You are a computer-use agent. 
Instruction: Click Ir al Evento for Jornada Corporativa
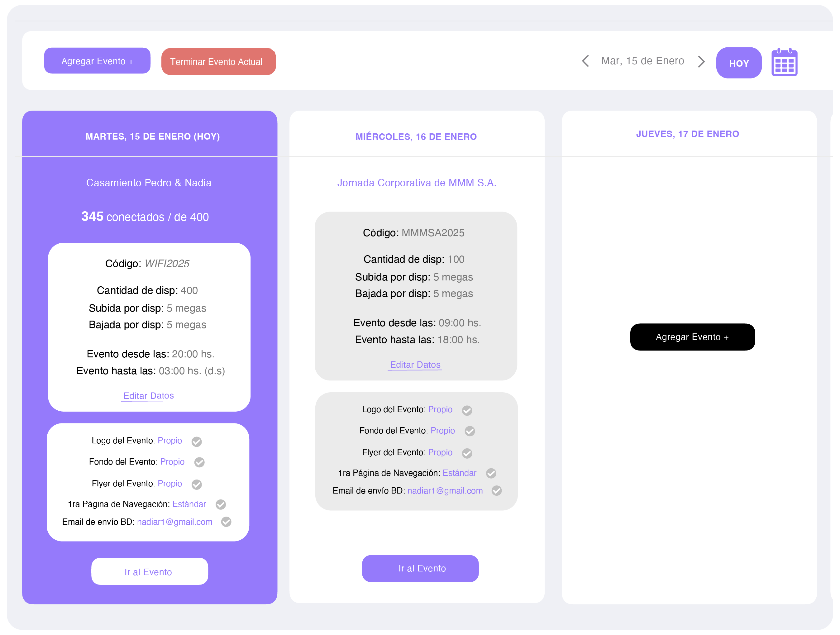point(420,568)
